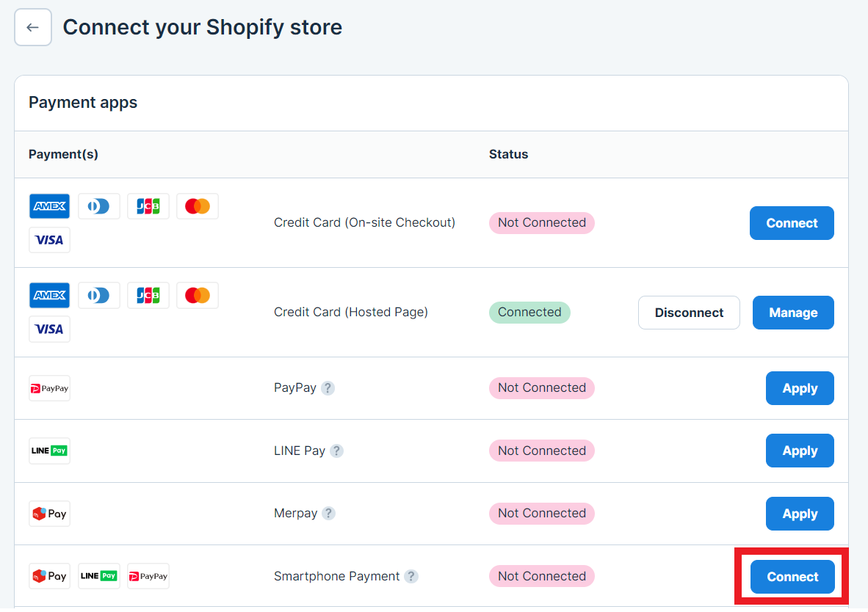The width and height of the screenshot is (868, 612).
Task: Click the green Connected status badge
Action: coord(529,312)
